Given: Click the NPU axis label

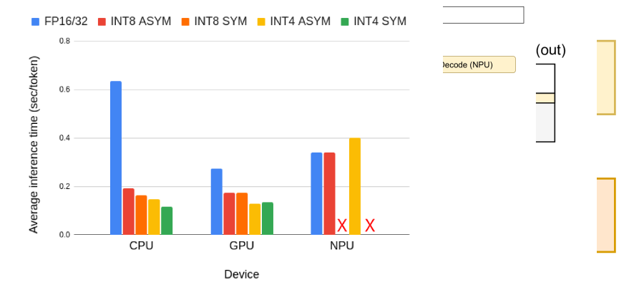Looking at the screenshot, I should click(x=342, y=246).
